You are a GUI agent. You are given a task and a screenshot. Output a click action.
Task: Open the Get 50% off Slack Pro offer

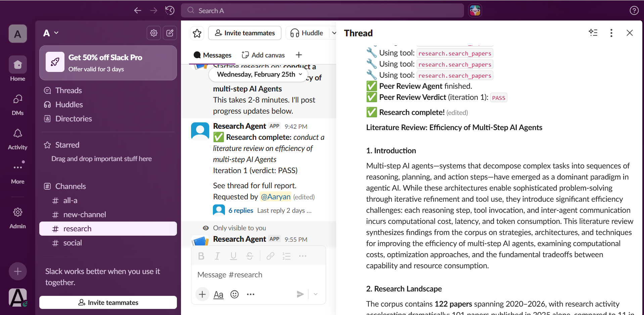pos(108,63)
